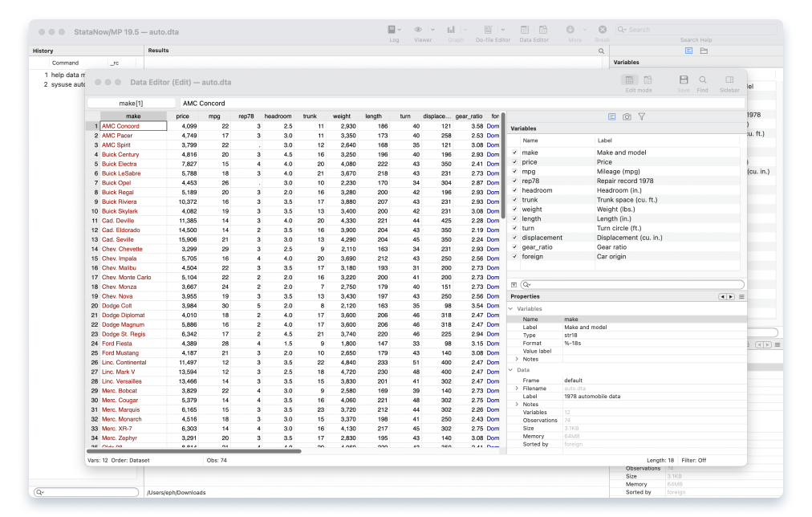Collapse the Variables section in Properties
Image resolution: width=812 pixels, height=517 pixels.
coord(511,309)
